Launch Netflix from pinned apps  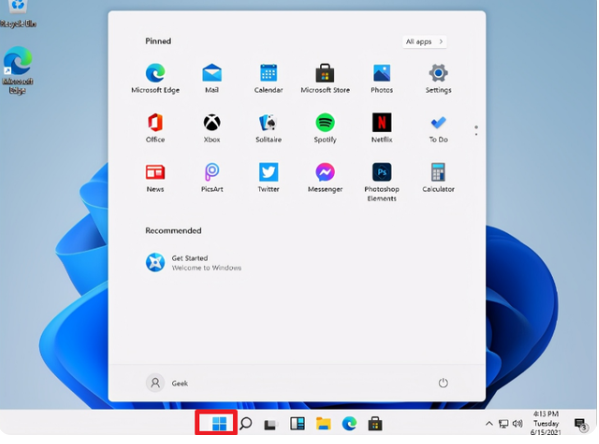382,128
